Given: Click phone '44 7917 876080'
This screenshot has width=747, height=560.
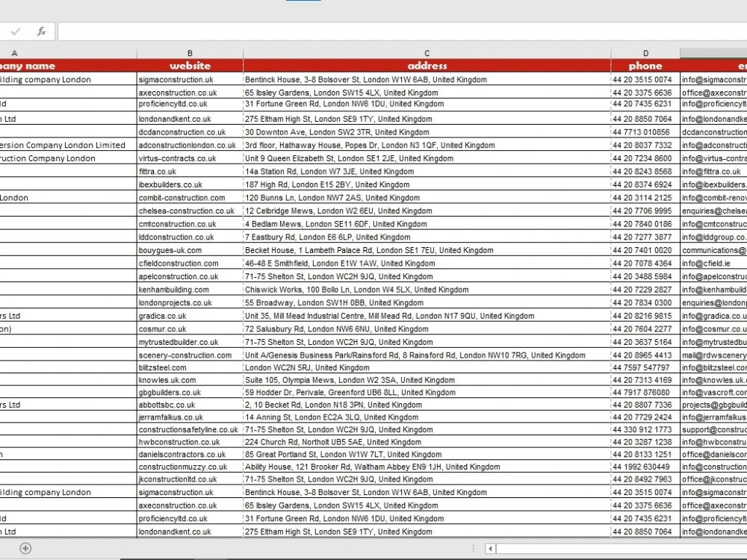Looking at the screenshot, I should (641, 393).
